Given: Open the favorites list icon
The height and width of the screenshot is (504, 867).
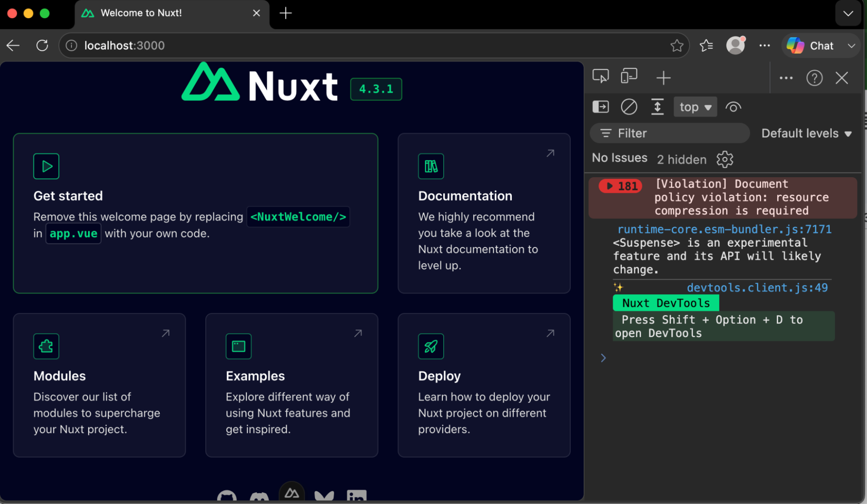Looking at the screenshot, I should tap(707, 46).
